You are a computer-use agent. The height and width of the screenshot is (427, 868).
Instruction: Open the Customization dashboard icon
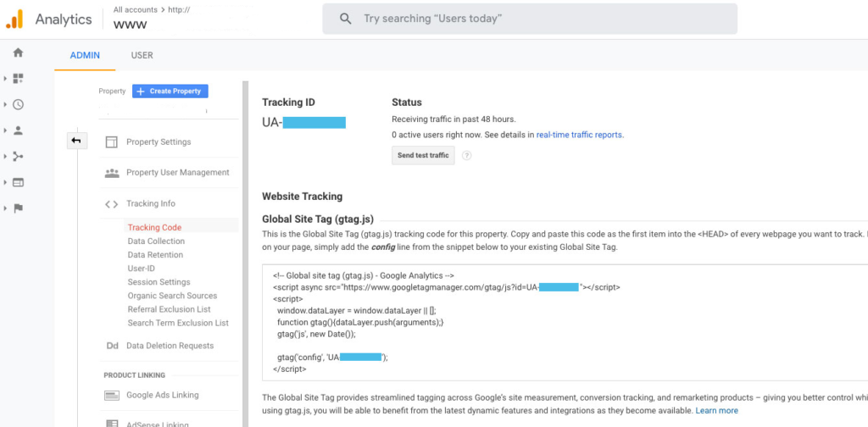click(x=19, y=79)
